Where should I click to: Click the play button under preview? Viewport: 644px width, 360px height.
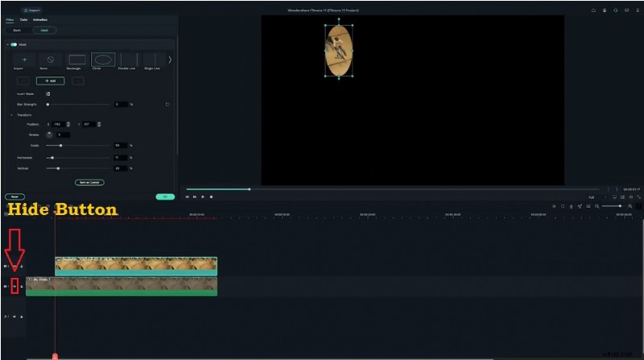tap(203, 197)
